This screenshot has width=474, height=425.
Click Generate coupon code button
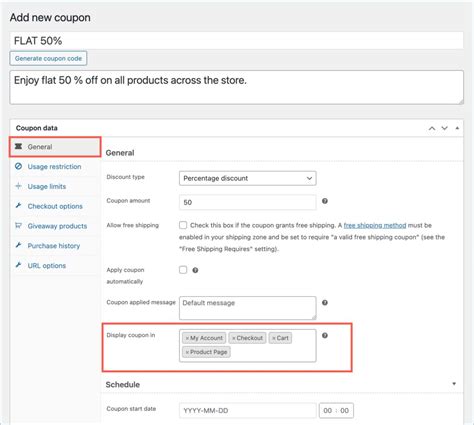[x=48, y=58]
